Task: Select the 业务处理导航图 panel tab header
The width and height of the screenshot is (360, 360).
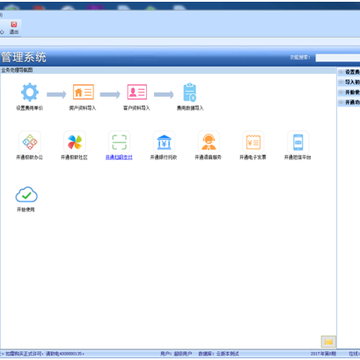Action: (17, 70)
